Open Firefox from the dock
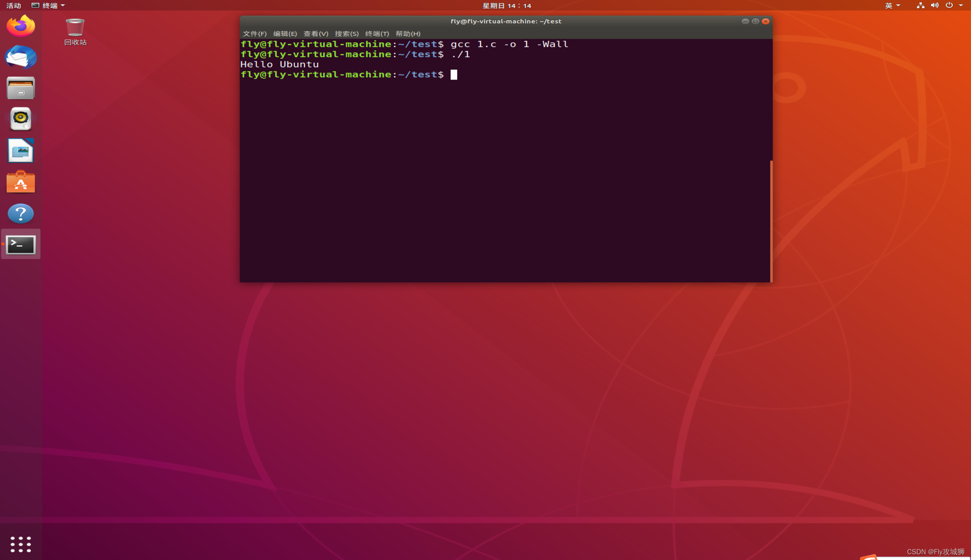 tap(21, 26)
